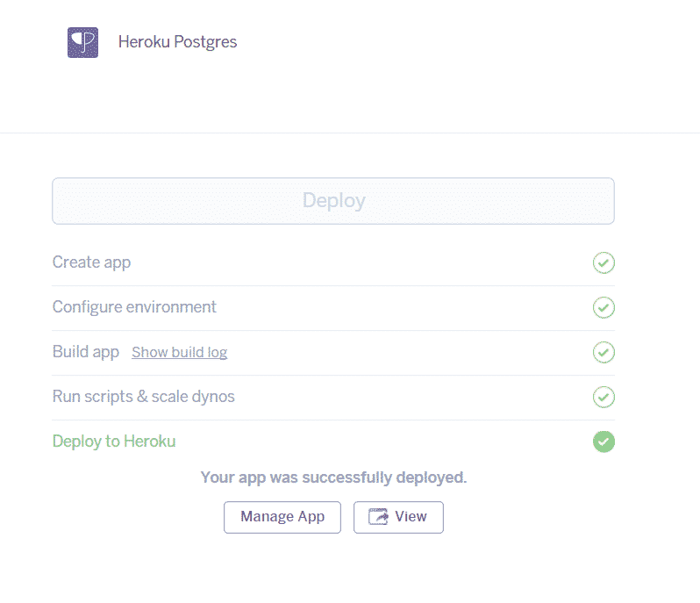The image size is (700, 603).
Task: Click the Build app checkmark icon
Action: (x=604, y=352)
